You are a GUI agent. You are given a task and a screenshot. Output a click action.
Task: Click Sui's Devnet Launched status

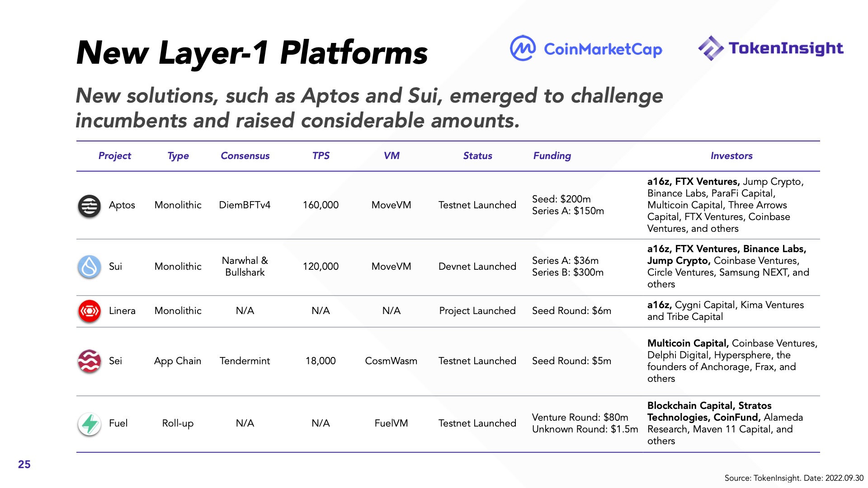pyautogui.click(x=477, y=267)
